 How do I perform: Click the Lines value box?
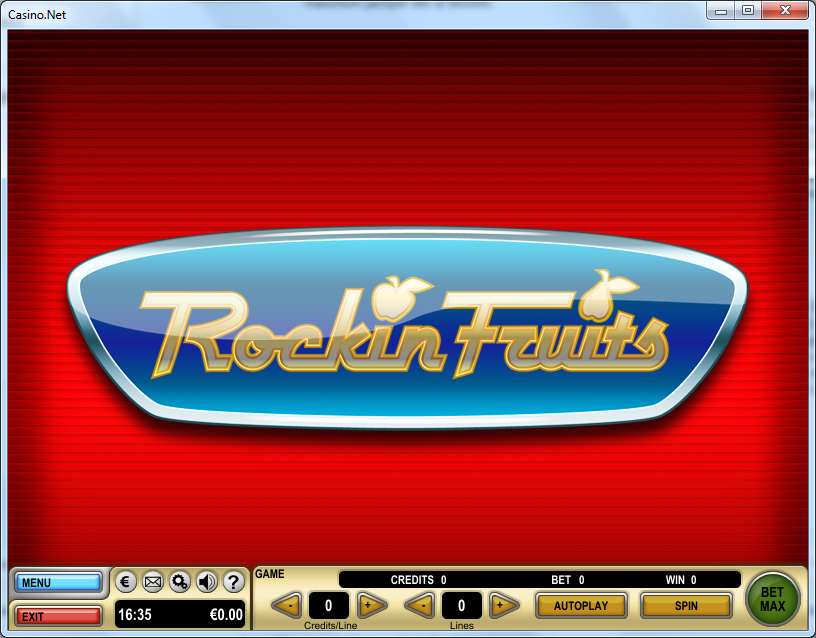click(x=462, y=605)
